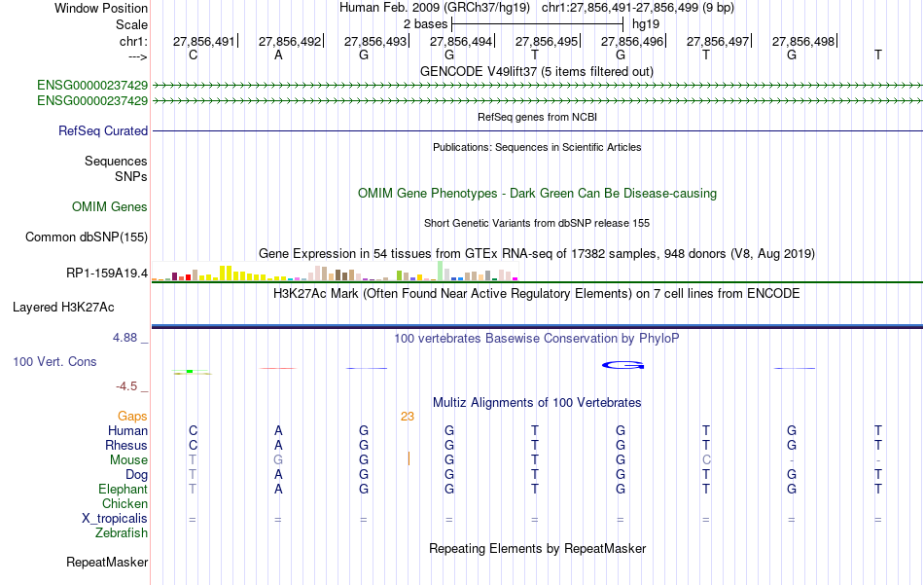Click the Elephant species label

pos(123,489)
